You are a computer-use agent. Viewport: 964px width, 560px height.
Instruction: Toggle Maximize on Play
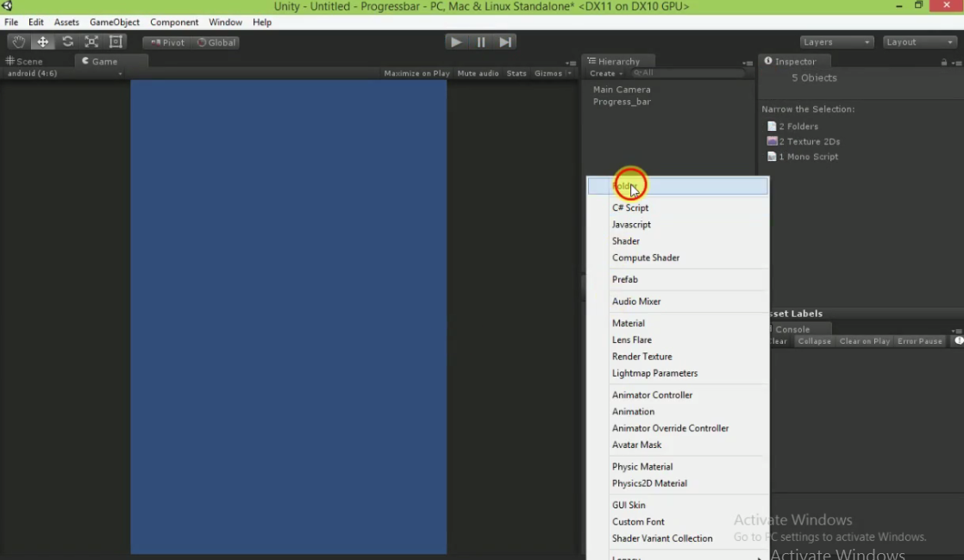416,73
